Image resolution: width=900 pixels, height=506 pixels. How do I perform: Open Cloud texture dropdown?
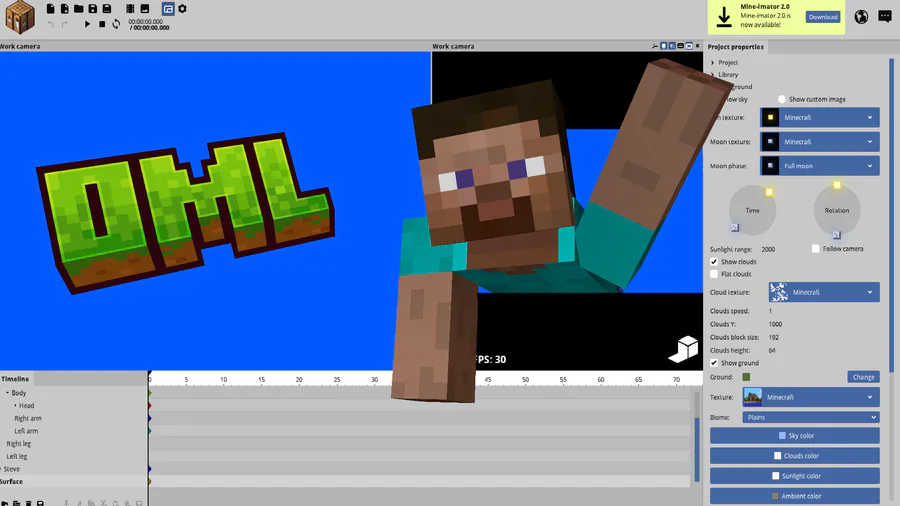point(824,292)
